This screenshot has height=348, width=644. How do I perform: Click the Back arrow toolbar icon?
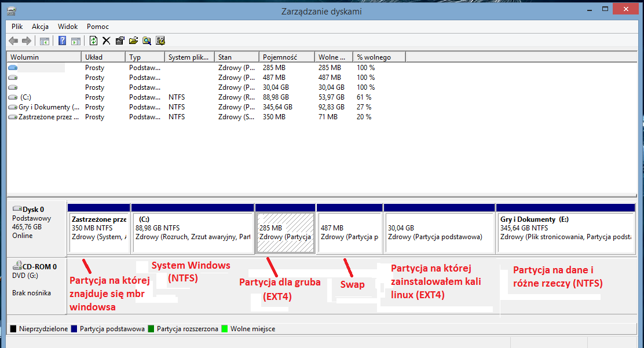[13, 41]
